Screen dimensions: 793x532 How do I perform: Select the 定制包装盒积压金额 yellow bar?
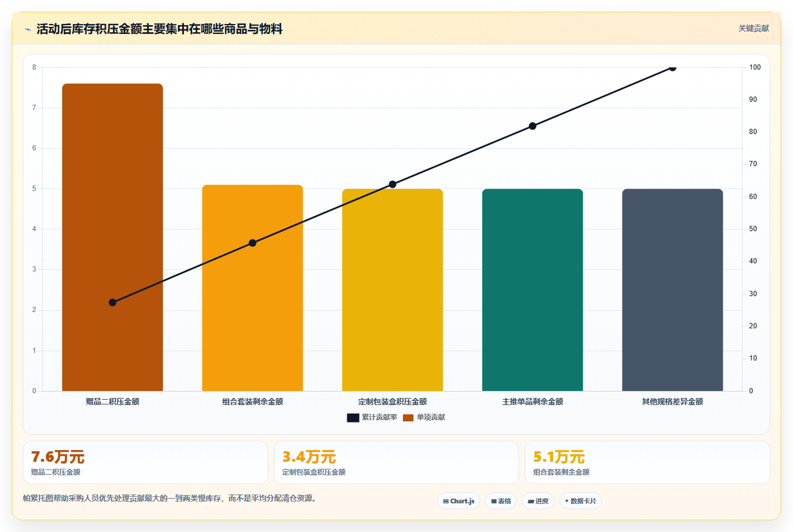[x=392, y=290]
